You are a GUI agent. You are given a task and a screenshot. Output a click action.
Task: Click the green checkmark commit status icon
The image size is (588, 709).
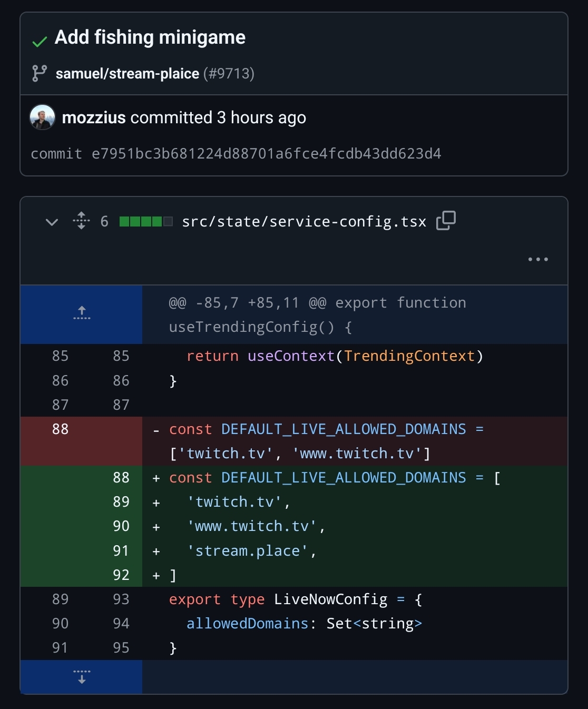click(x=40, y=42)
